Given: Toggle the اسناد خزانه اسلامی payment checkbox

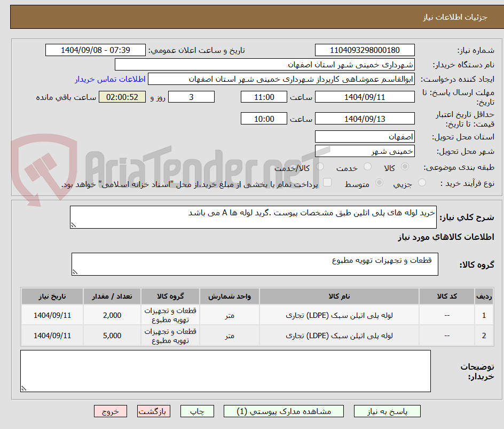Looking at the screenshot, I should pos(327,182).
